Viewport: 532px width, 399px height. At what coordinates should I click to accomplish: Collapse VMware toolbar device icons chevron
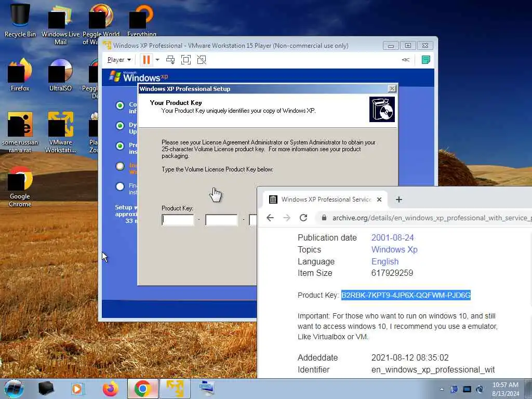click(405, 60)
